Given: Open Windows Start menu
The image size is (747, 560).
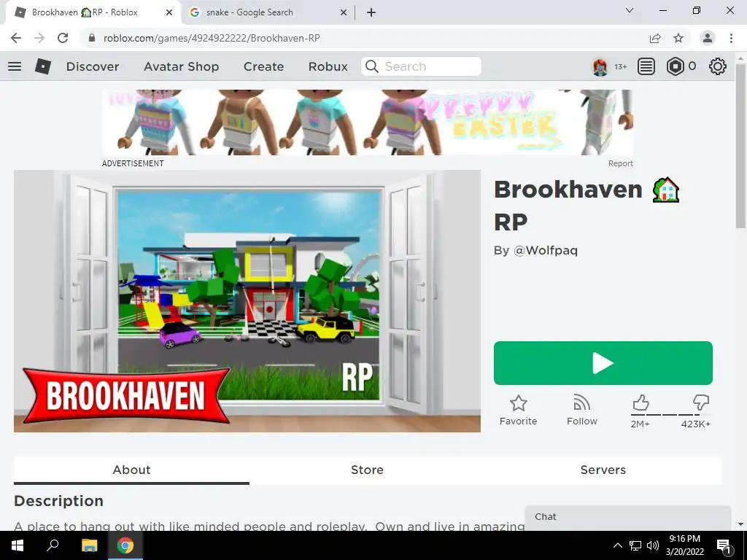Looking at the screenshot, I should 18,545.
